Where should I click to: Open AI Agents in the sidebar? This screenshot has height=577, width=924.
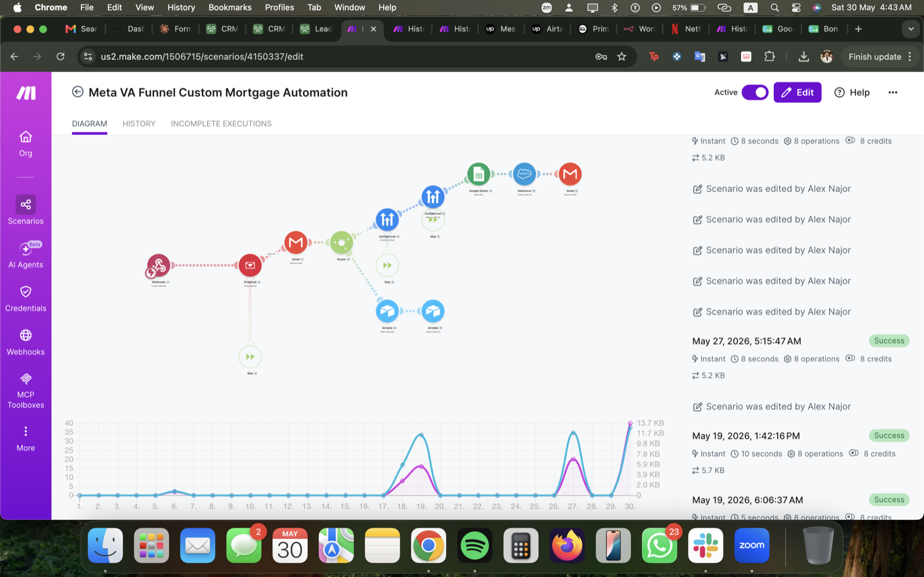[25, 255]
